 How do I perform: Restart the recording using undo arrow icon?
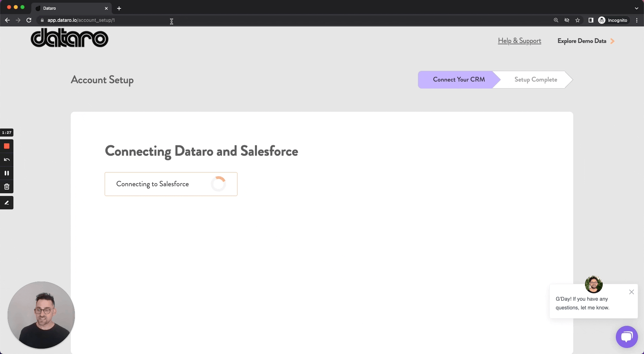click(7, 160)
